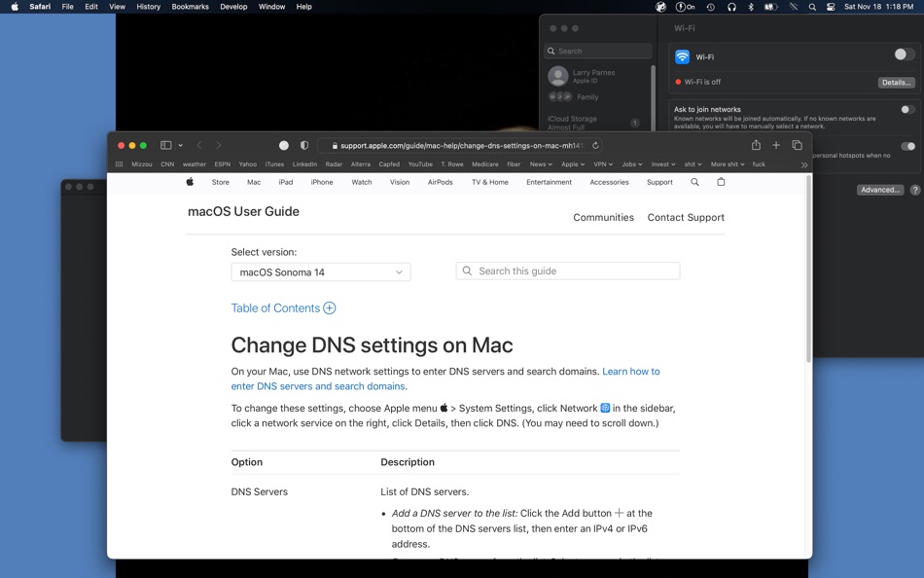Viewport: 924px width, 578px height.
Task: Click the Advanced button in Wi-Fi settings
Action: pyautogui.click(x=880, y=190)
